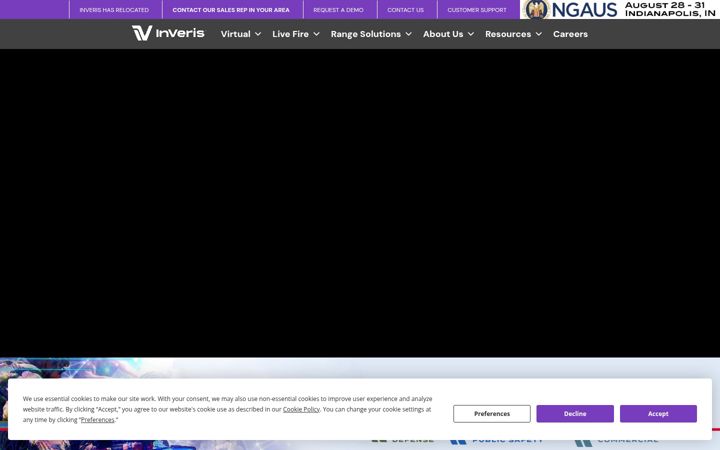This screenshot has width=720, height=450.
Task: Expand the Range Solutions menu chevron
Action: tap(409, 34)
